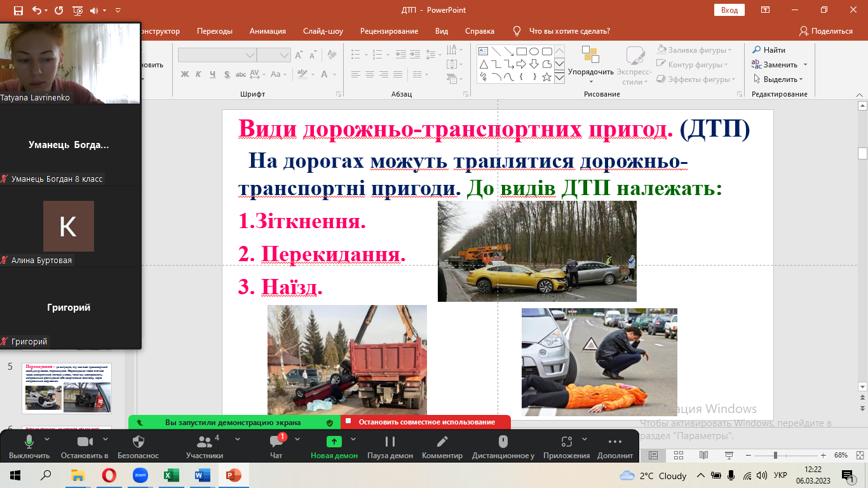Pause the Zoom screen share
The width and height of the screenshot is (868, 488).
(390, 442)
